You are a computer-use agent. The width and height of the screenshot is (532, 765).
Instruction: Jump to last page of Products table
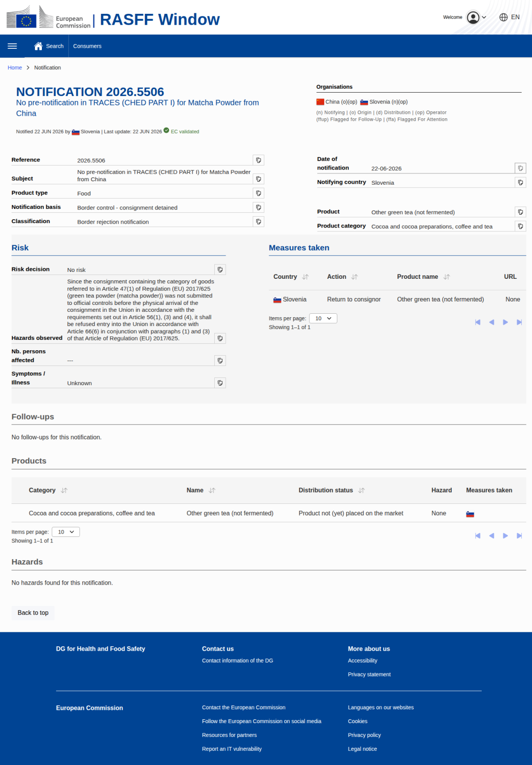click(519, 536)
